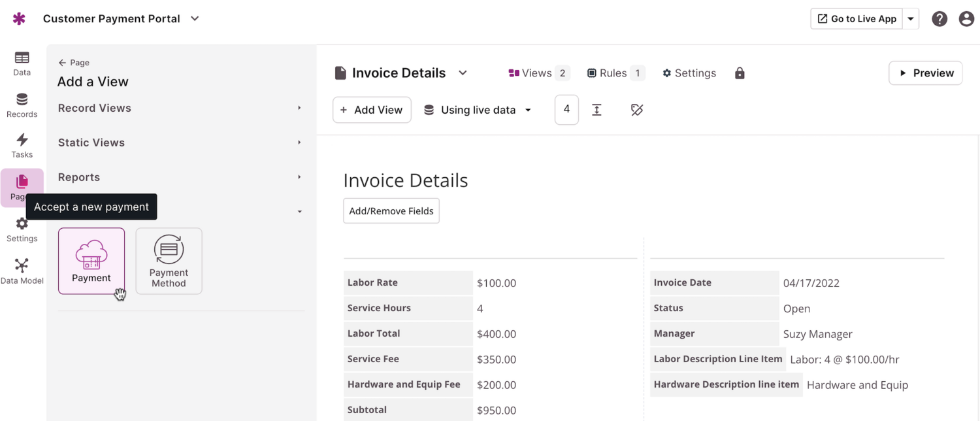Open the help menu
The width and height of the screenshot is (980, 421).
pyautogui.click(x=939, y=18)
